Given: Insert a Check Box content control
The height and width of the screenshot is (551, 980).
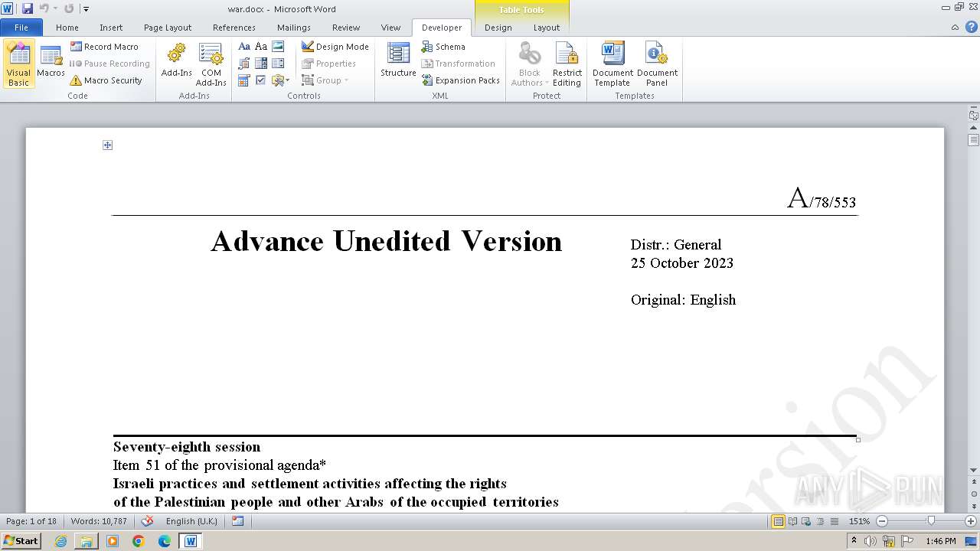Looking at the screenshot, I should tap(261, 80).
